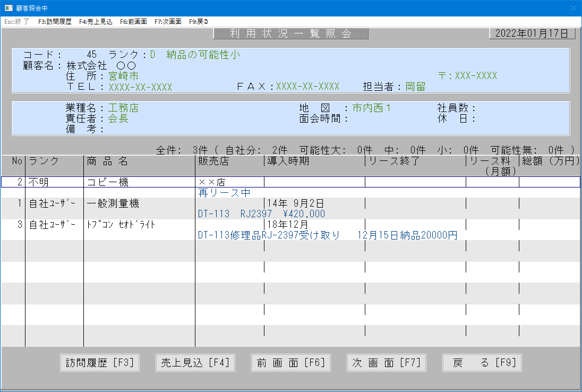Click the 総額(万円) column header
The image size is (582, 392).
(551, 161)
